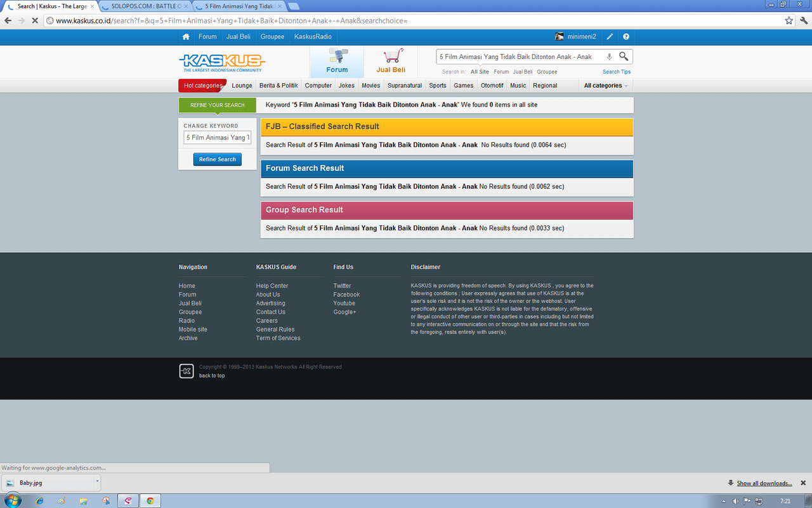The image size is (812, 508).
Task: Open the Games category
Action: (463, 85)
